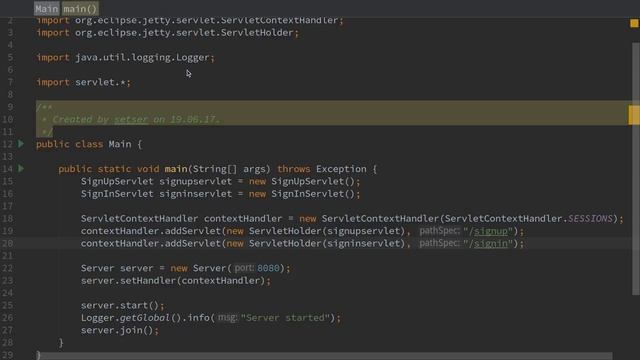Image resolution: width=640 pixels, height=360 pixels.
Task: Click the vertical editor scrollbar
Action: point(636,168)
